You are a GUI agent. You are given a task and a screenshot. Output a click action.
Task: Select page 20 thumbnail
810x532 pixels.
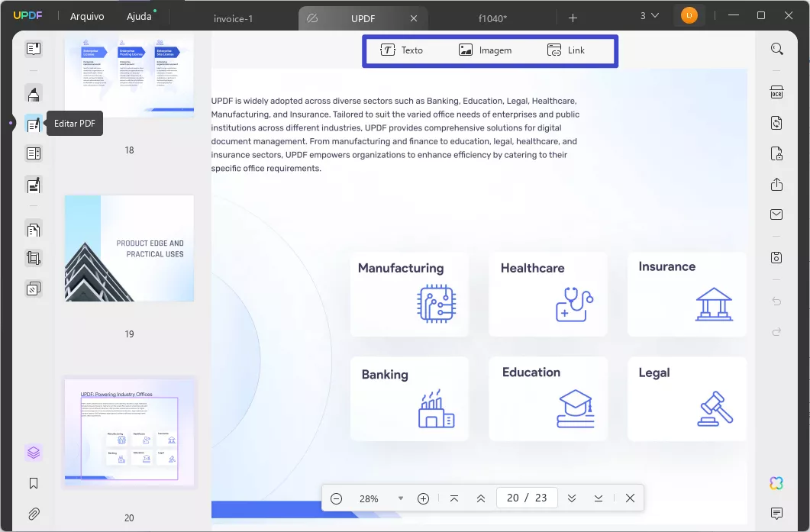129,433
